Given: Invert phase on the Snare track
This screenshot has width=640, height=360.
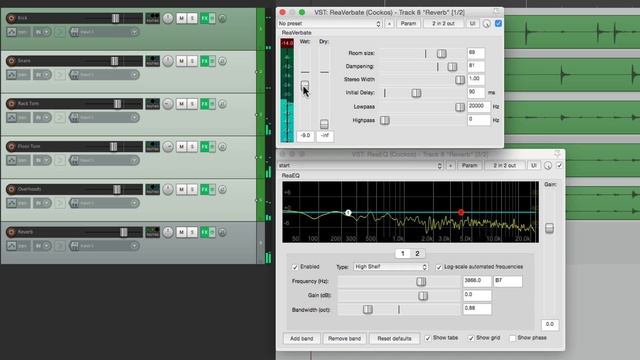Looking at the screenshot, I should pyautogui.click(x=222, y=61).
